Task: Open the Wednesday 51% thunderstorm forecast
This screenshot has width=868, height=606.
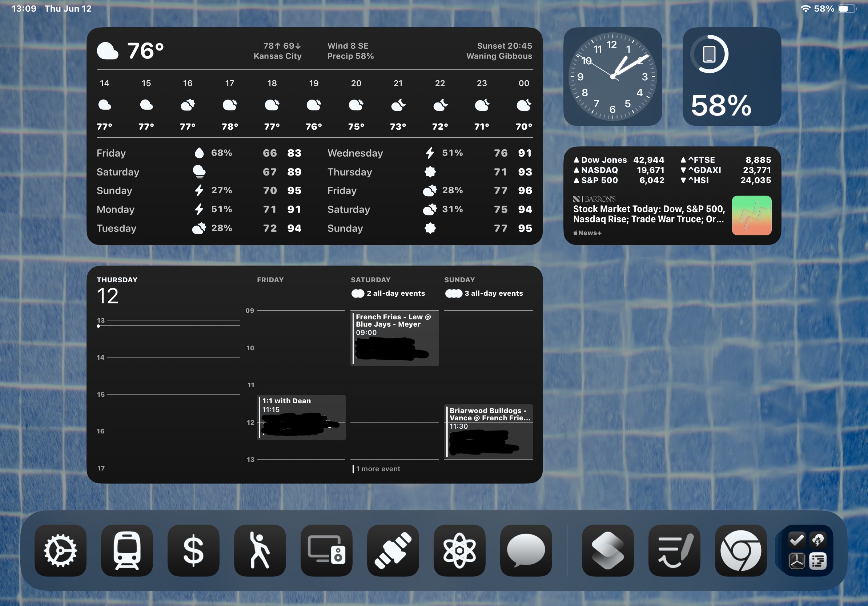Action: 430,153
